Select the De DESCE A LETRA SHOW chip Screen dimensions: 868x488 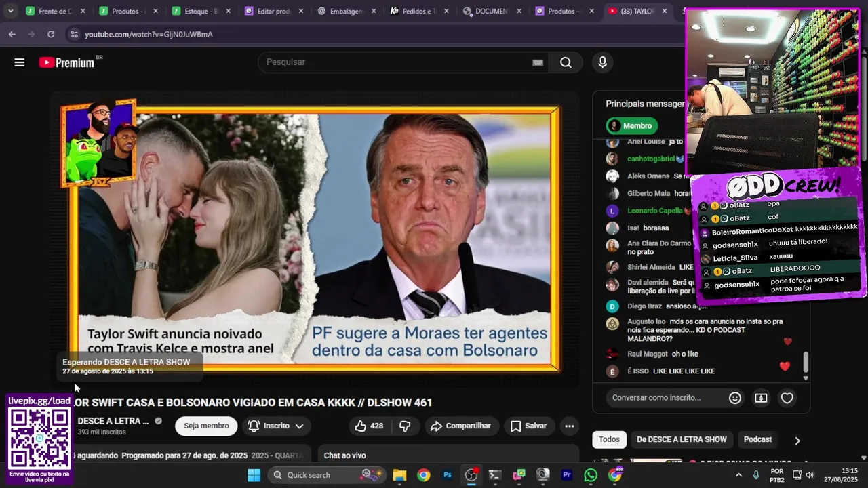tap(682, 439)
